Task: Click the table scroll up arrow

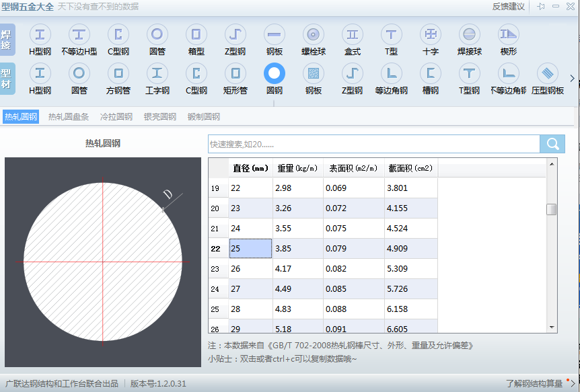Action: pos(552,164)
